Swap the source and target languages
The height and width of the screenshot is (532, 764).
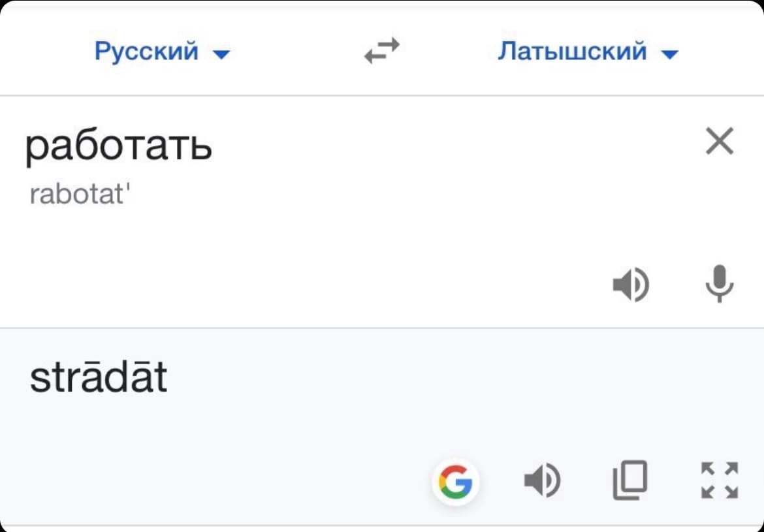[381, 51]
